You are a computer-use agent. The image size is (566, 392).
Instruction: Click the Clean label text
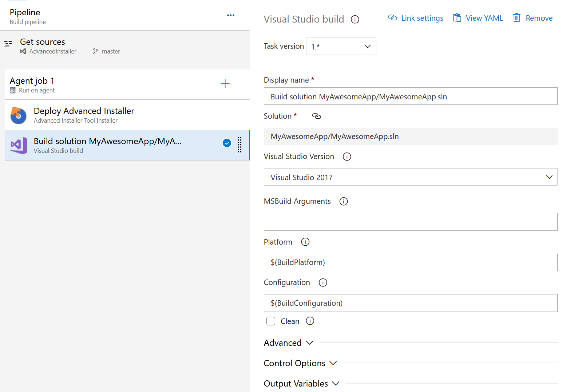click(x=290, y=321)
